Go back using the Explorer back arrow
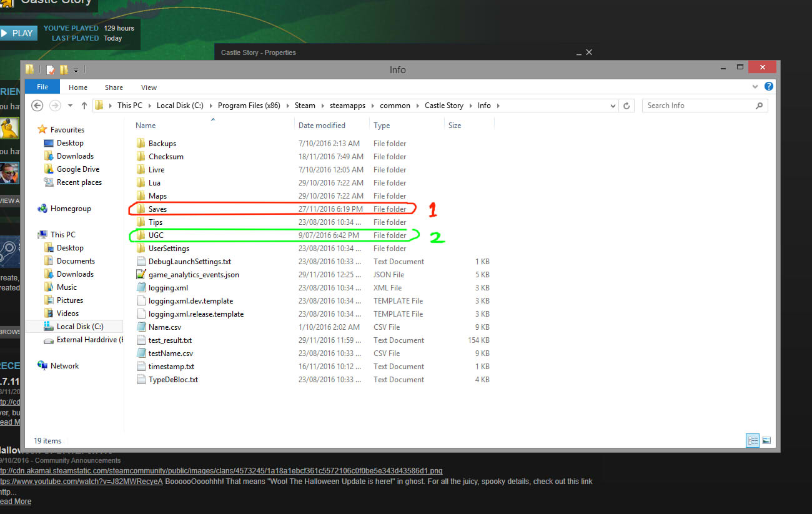Image resolution: width=812 pixels, height=514 pixels. tap(37, 106)
